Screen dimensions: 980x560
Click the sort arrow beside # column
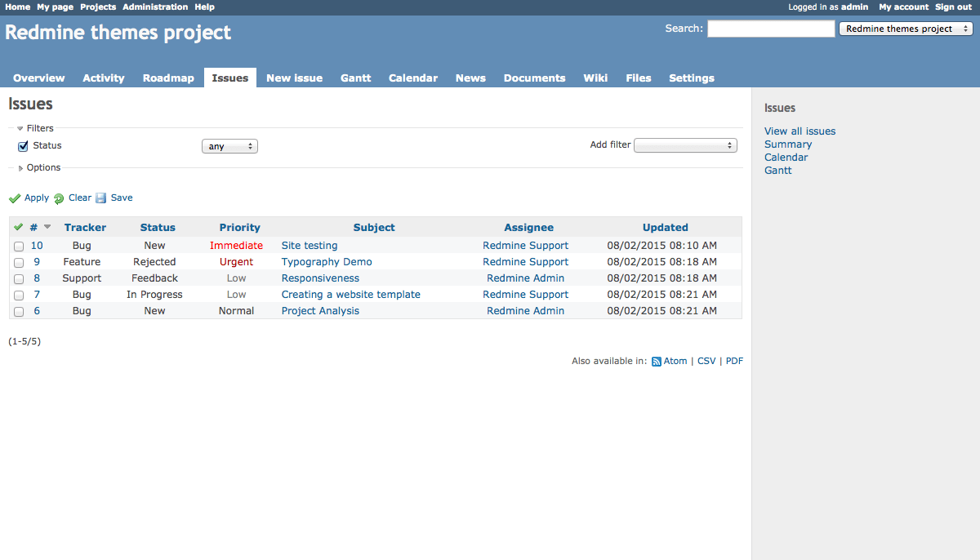point(47,227)
